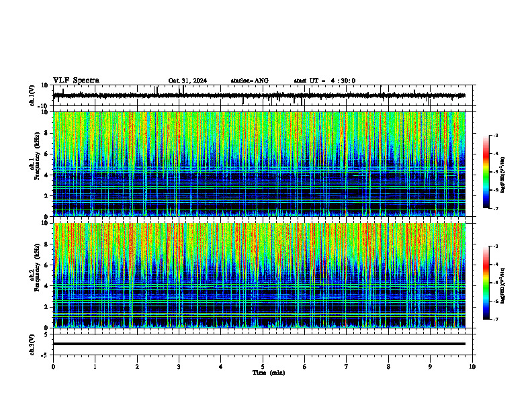Viewport: 532px width, 411px height.
Task: Click the "-3" label atop ch.1 colorbar
Action: [496, 135]
